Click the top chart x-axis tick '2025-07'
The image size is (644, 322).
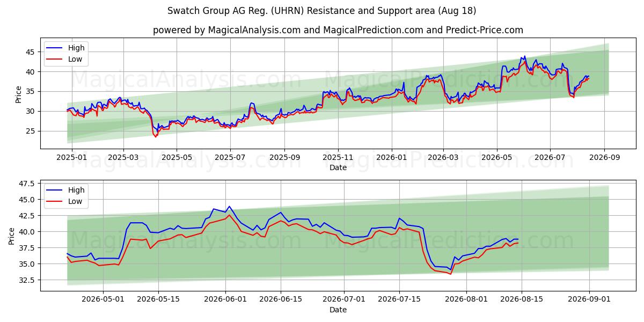(230, 157)
